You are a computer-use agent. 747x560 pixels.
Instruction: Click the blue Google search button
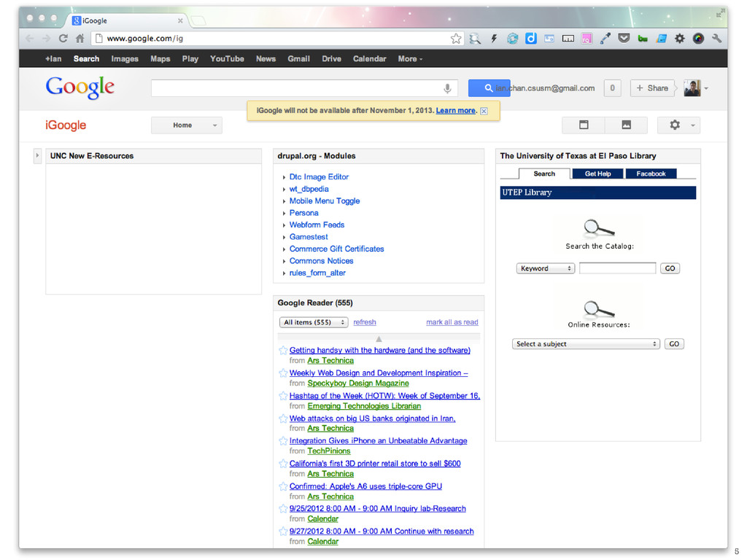point(489,88)
